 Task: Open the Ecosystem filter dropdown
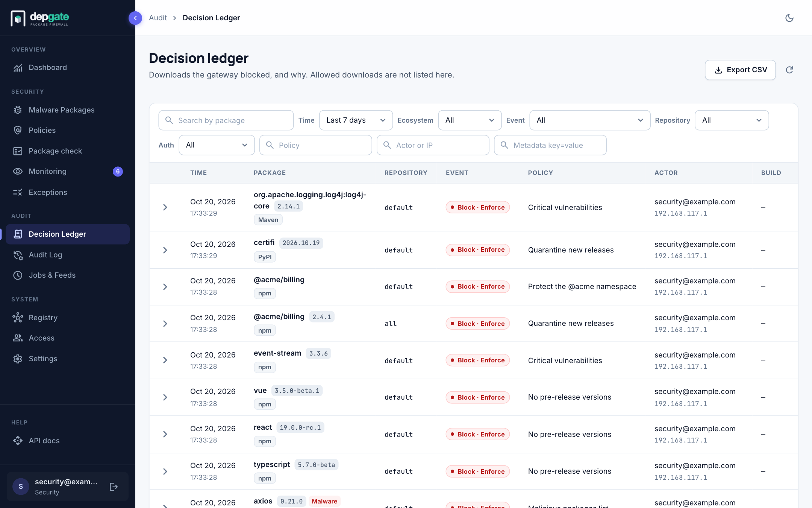click(470, 120)
